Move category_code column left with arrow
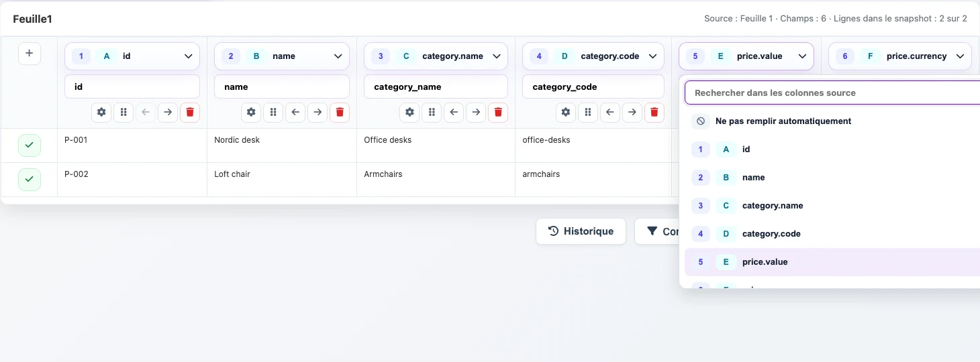This screenshot has height=362, width=980. (x=609, y=112)
